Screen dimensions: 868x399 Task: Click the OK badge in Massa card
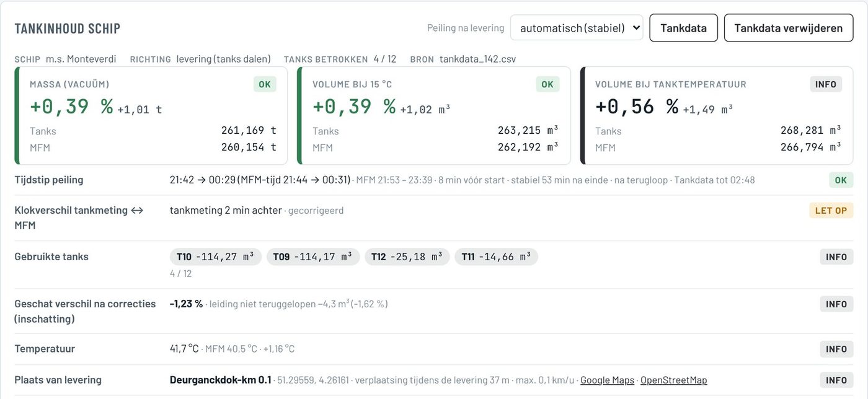265,84
